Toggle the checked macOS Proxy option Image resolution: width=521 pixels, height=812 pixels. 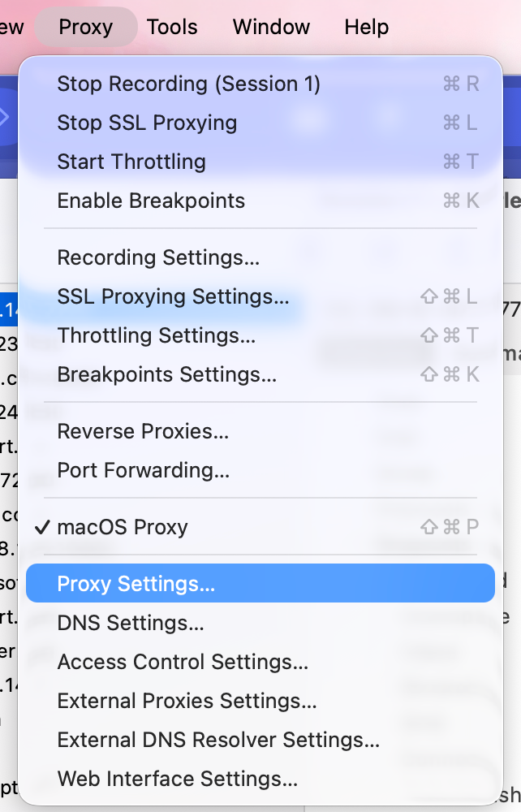(122, 527)
